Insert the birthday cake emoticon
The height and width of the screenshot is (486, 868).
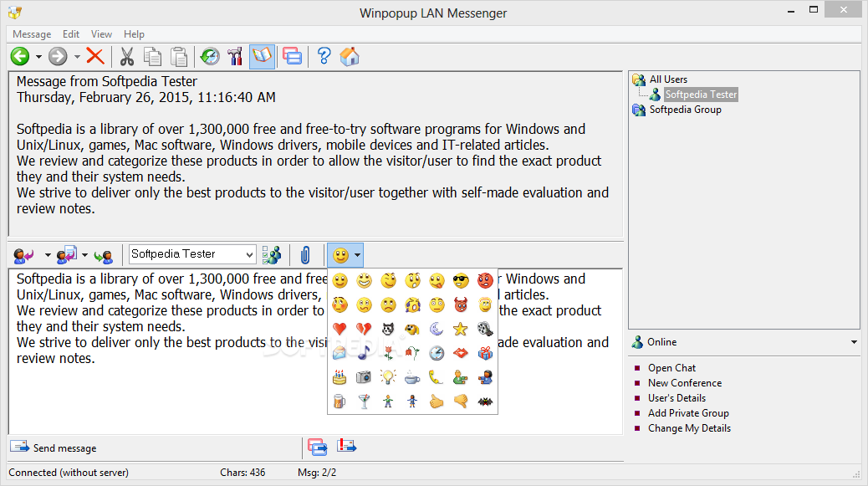pyautogui.click(x=340, y=377)
